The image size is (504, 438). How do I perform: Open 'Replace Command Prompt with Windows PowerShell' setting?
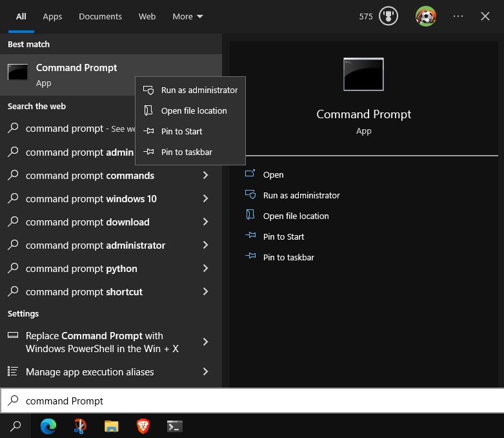(111, 342)
